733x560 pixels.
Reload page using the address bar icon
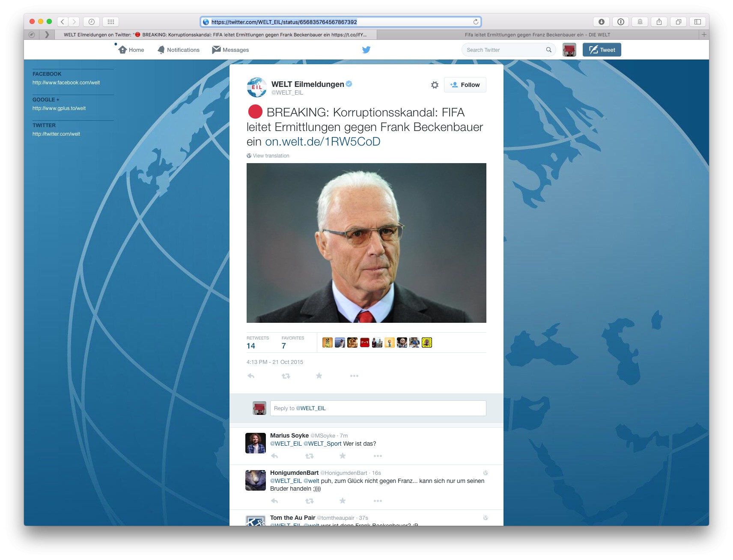pos(476,22)
